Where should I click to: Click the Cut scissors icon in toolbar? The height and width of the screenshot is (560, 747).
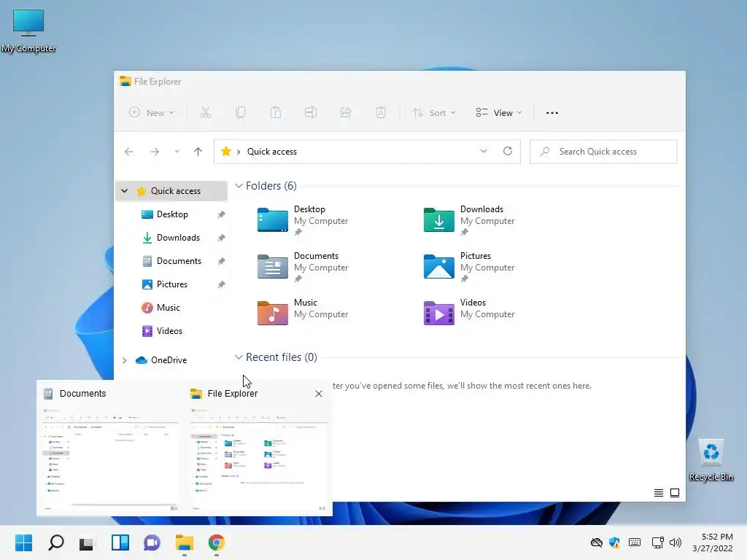point(205,113)
